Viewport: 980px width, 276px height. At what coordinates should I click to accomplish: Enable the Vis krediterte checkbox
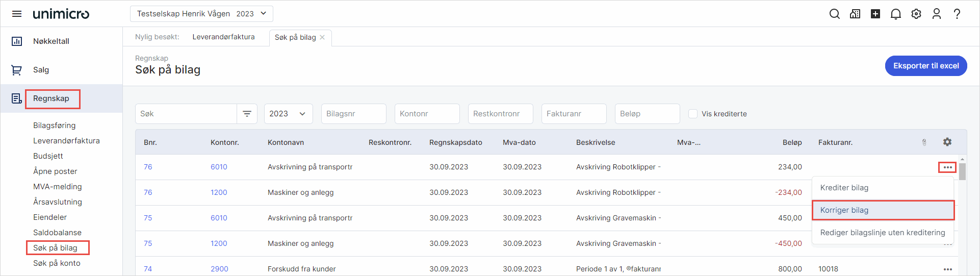(693, 114)
